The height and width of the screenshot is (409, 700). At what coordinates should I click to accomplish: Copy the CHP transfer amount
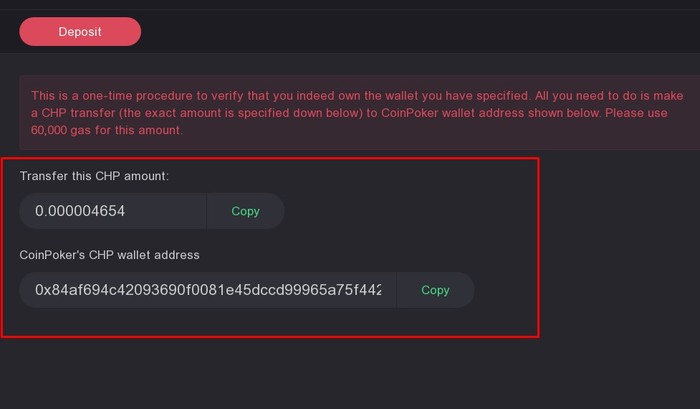[245, 211]
